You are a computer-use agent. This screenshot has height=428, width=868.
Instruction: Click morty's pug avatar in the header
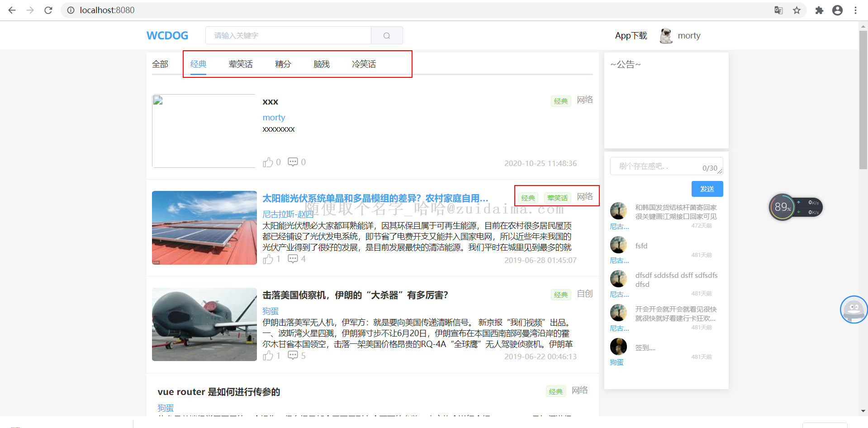[x=666, y=36]
